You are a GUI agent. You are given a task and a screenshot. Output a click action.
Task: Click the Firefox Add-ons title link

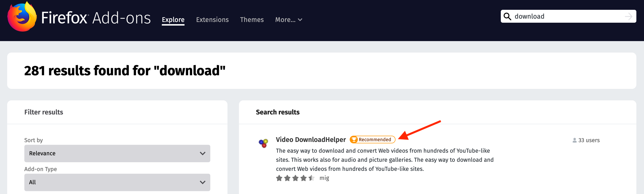point(96,18)
